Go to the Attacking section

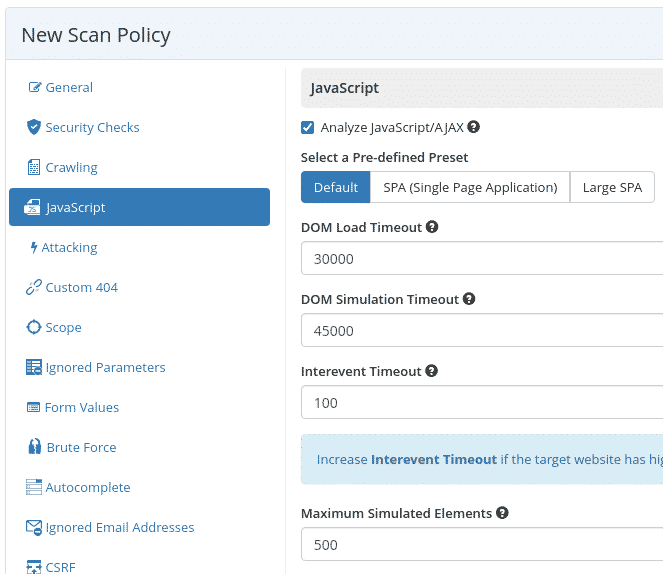coord(69,247)
